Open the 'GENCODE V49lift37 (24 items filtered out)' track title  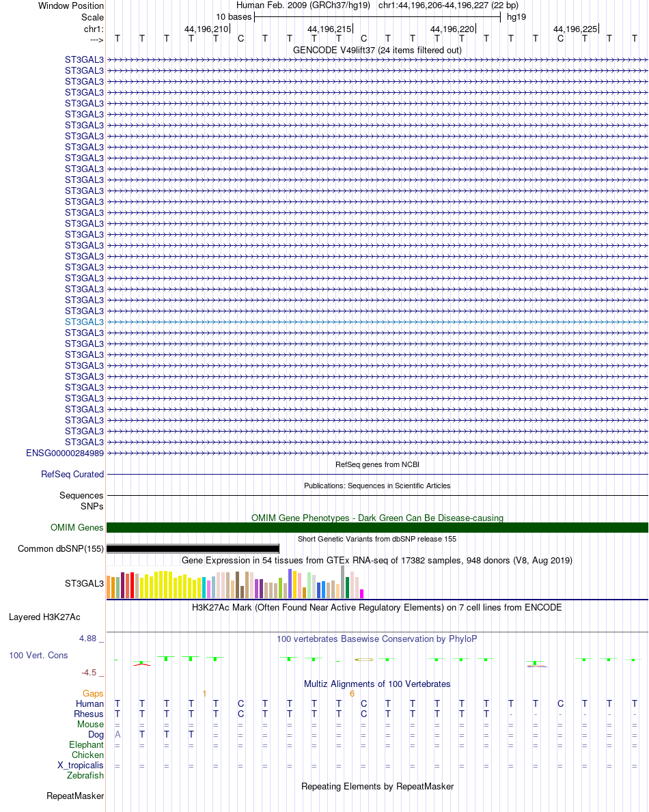tap(377, 51)
